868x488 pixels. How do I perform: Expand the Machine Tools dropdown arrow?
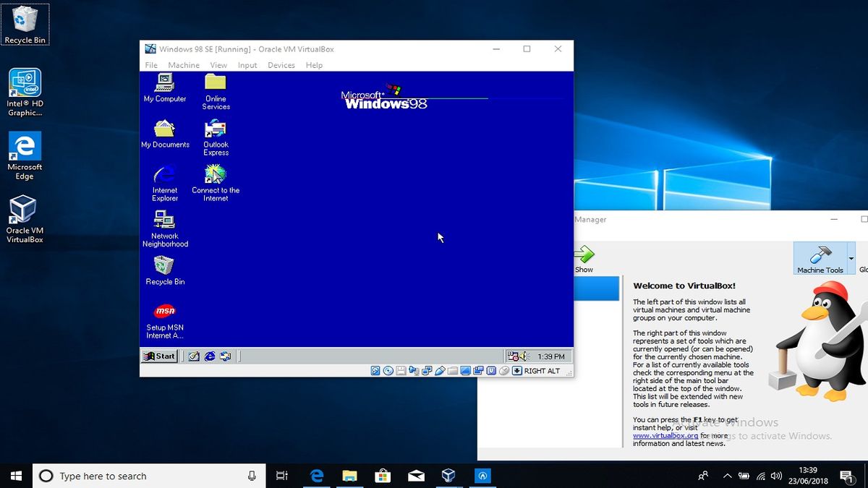(x=851, y=257)
